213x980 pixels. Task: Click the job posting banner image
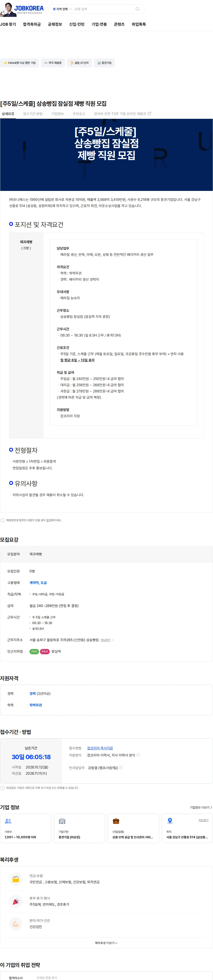click(x=106, y=155)
